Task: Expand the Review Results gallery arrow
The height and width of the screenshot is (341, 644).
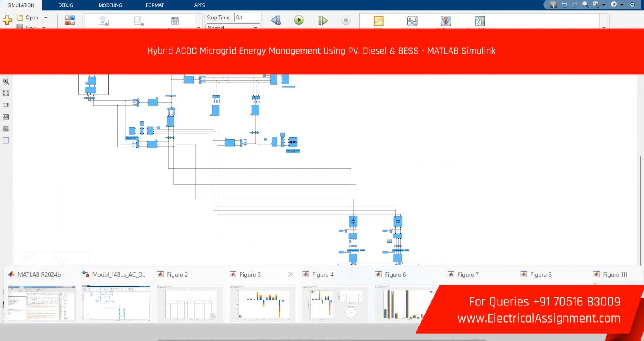Action: [603, 28]
